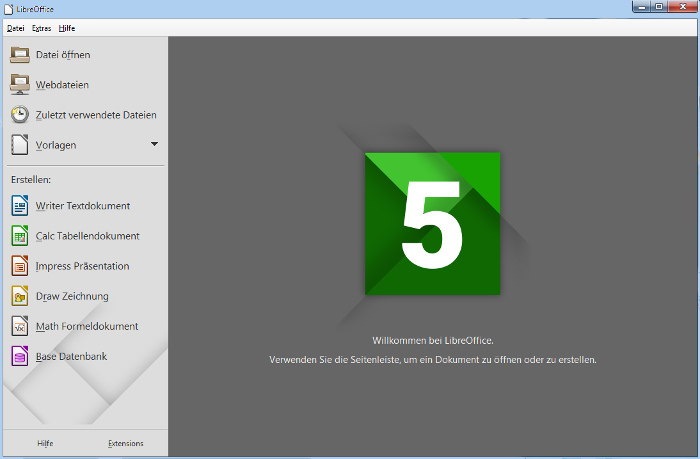Select the Zuletzt verwendete Dateien label

(x=96, y=115)
